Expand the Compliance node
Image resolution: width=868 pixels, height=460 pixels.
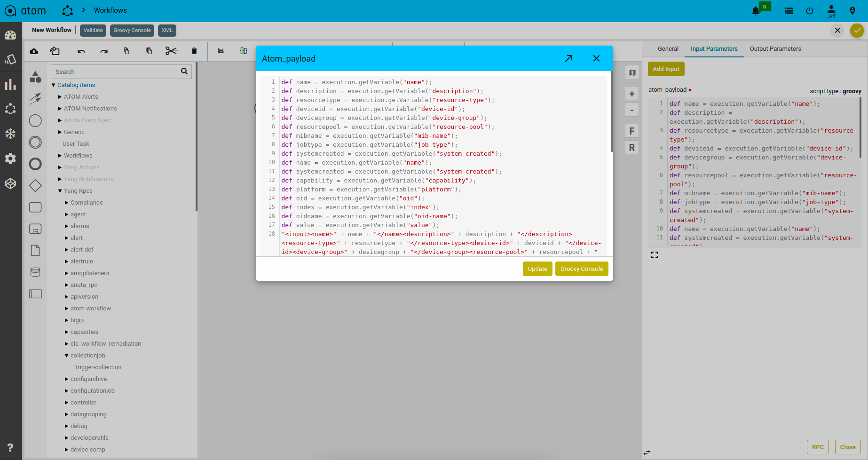tap(67, 203)
